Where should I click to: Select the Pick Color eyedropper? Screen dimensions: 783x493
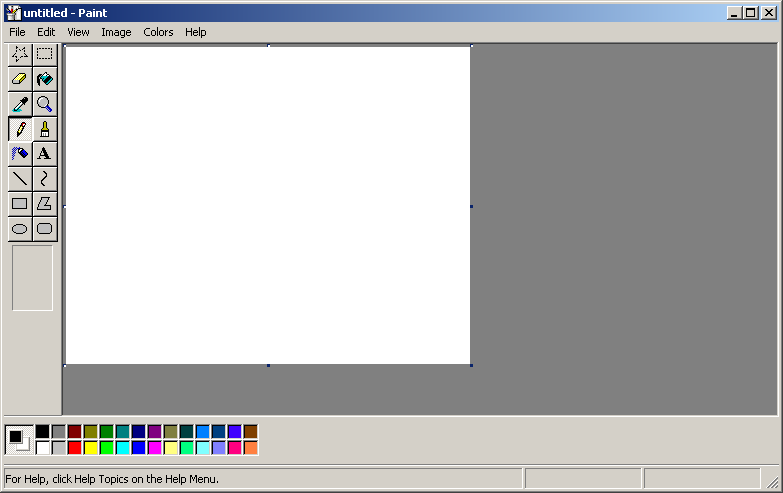19,104
